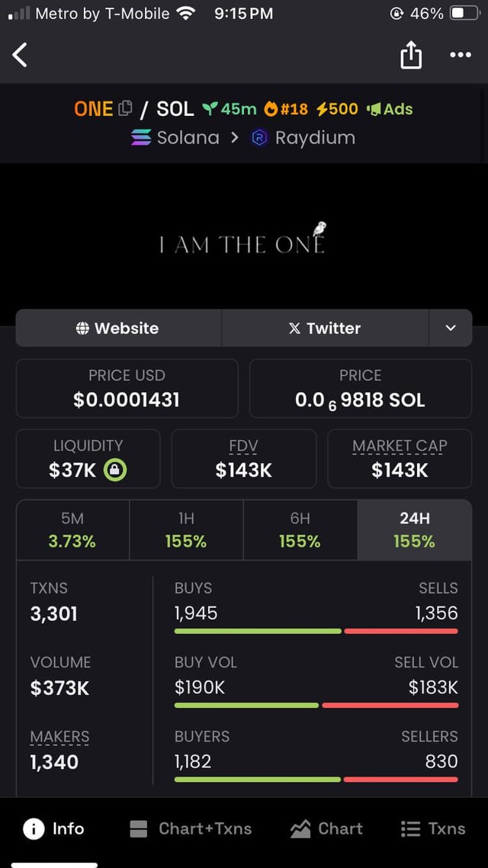
Task: Expand the social links dropdown chevron
Action: click(451, 328)
